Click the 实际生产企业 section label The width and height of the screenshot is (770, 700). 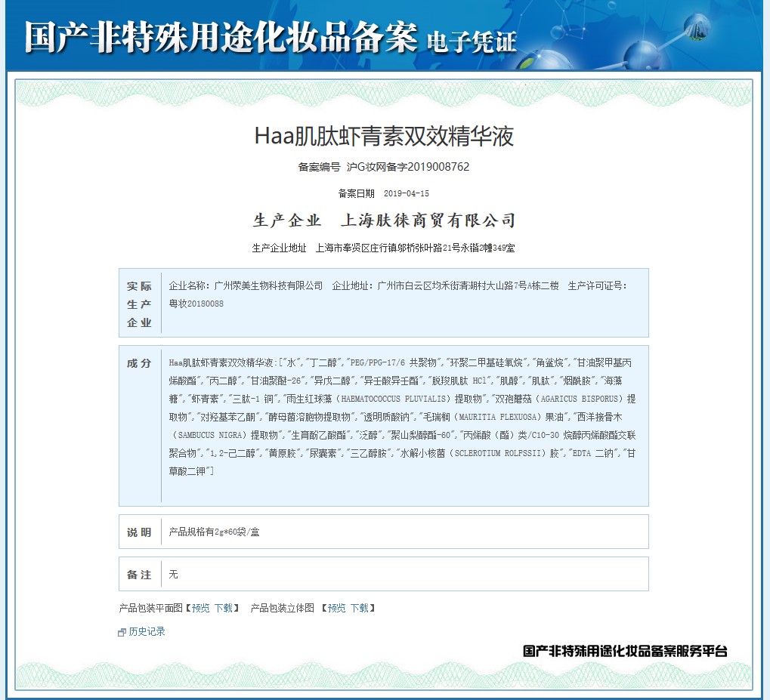pos(140,304)
